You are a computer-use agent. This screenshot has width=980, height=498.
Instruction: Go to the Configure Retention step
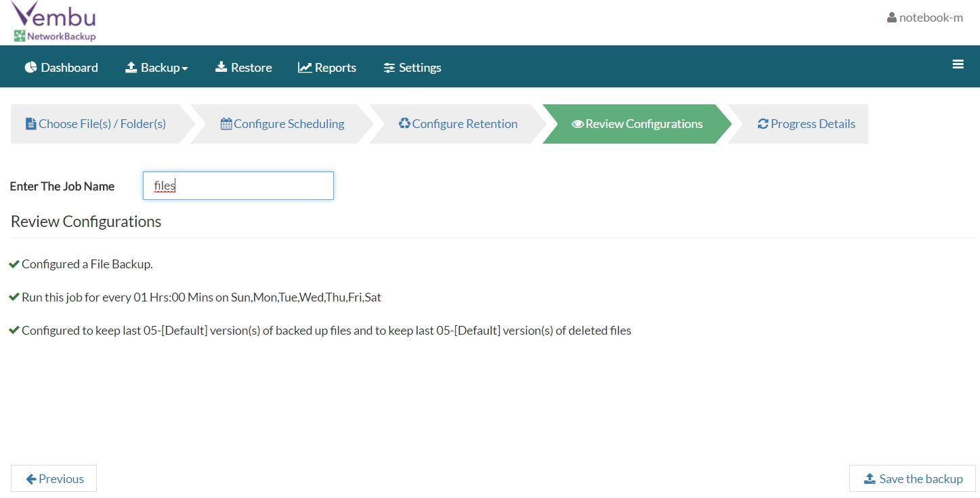point(459,123)
